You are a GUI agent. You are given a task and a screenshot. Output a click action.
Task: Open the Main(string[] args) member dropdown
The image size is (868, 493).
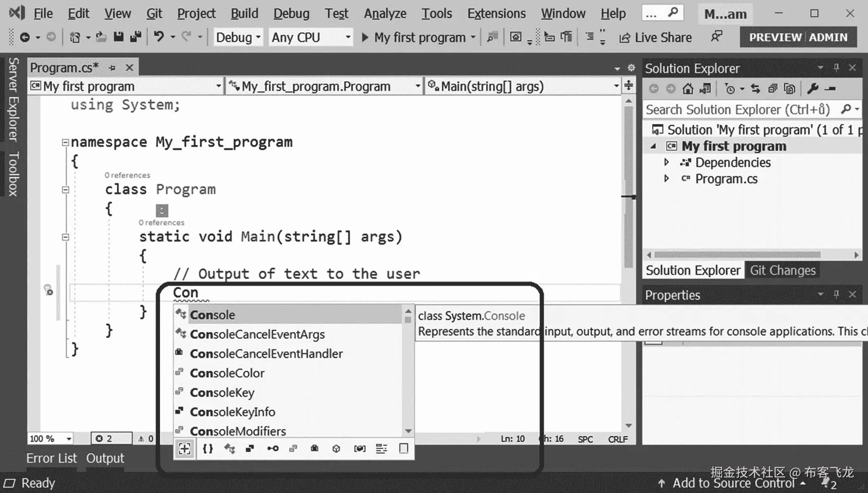point(523,86)
